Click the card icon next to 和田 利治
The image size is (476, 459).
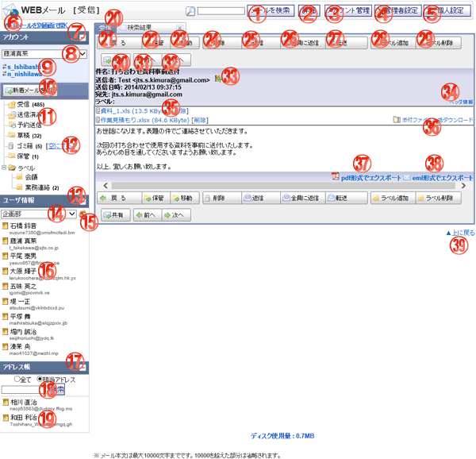click(x=6, y=418)
